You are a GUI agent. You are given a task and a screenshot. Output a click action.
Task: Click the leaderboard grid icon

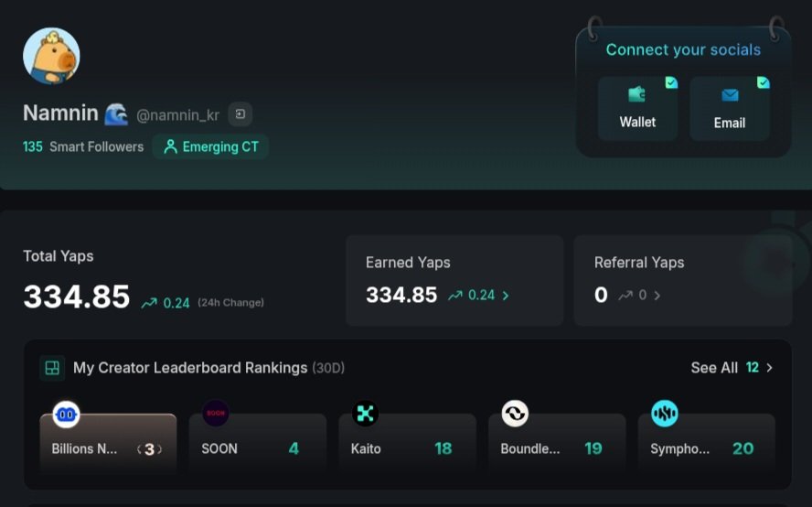coord(52,368)
